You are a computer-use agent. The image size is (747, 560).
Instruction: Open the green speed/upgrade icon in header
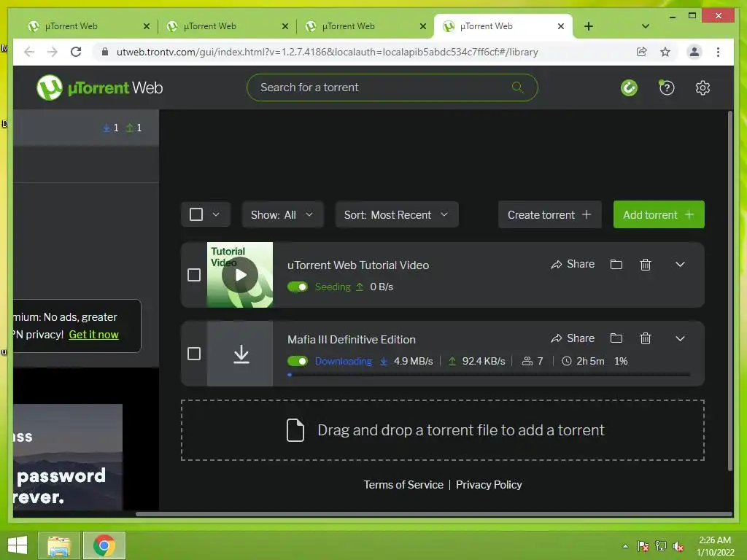[x=629, y=87]
